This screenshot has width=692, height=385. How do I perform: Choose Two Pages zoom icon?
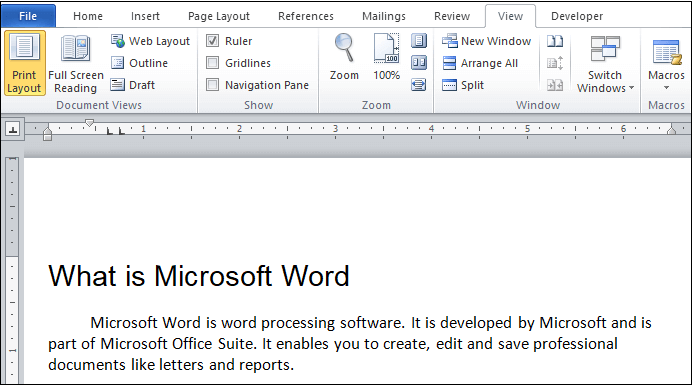(419, 63)
